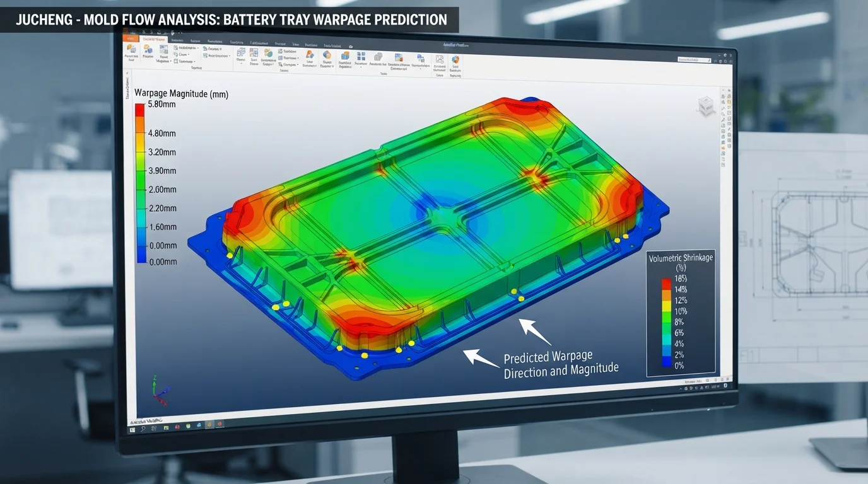Click the 'Volumetric Shrinkage' legend title
Screen dimensions: 868x484
click(681, 258)
